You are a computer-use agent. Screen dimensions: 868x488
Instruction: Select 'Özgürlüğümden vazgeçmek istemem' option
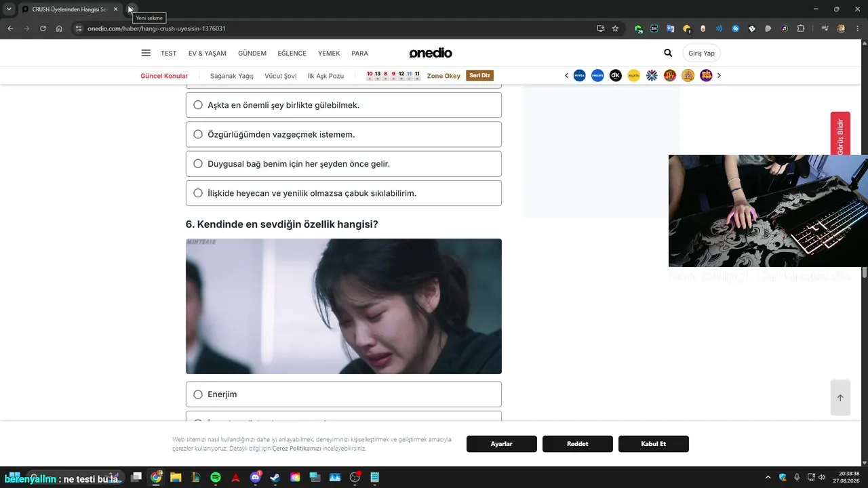point(344,134)
